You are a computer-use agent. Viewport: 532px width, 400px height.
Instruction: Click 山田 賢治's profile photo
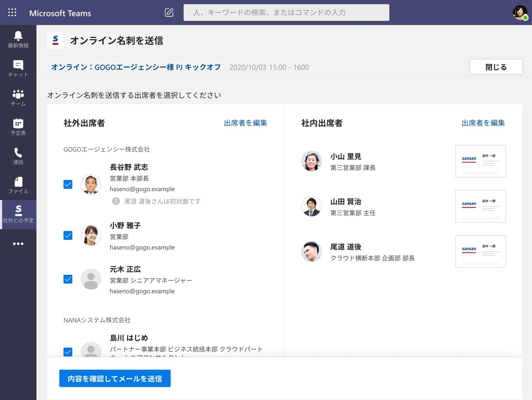311,206
